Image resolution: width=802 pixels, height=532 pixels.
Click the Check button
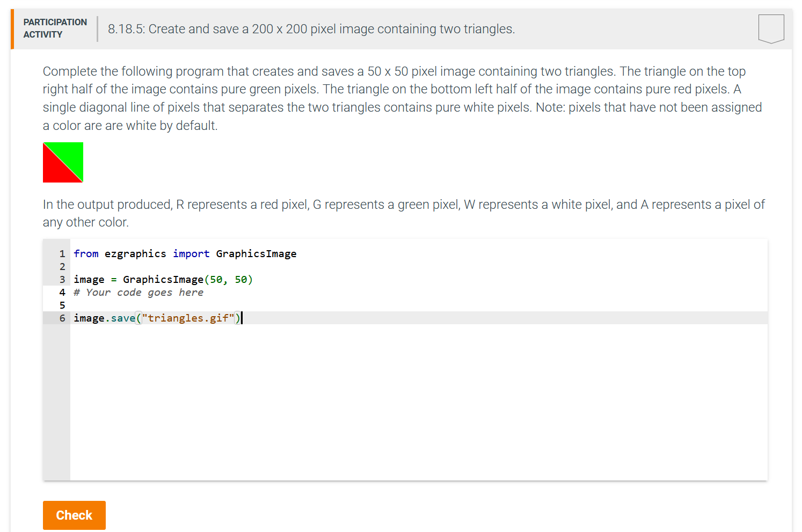(74, 515)
